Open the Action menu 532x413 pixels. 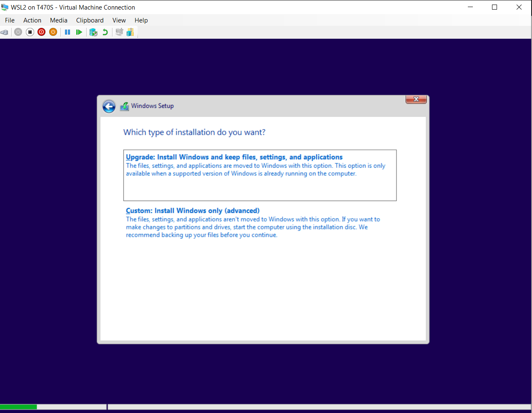pos(32,20)
